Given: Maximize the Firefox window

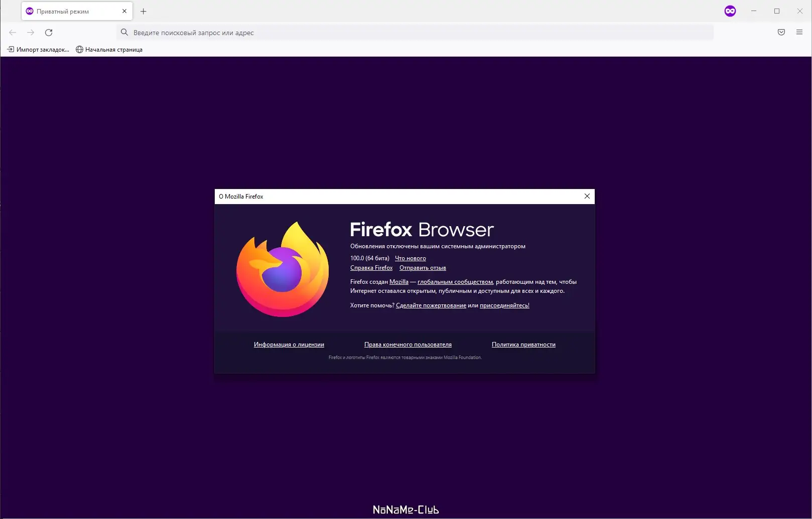Looking at the screenshot, I should tap(777, 11).
